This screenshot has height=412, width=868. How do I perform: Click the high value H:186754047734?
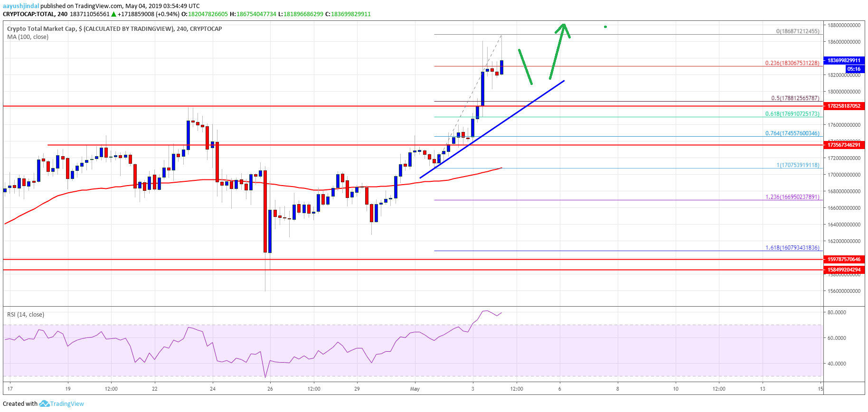point(253,14)
